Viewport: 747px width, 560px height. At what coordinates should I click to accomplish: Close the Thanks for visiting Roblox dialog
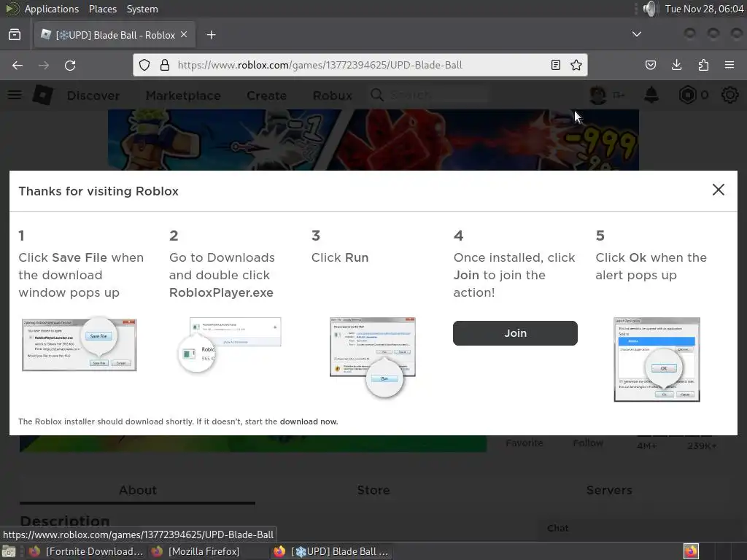(718, 190)
